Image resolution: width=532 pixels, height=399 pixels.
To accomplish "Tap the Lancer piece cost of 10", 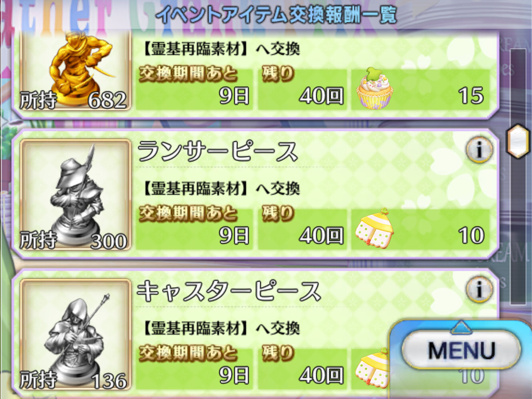I will [x=471, y=235].
